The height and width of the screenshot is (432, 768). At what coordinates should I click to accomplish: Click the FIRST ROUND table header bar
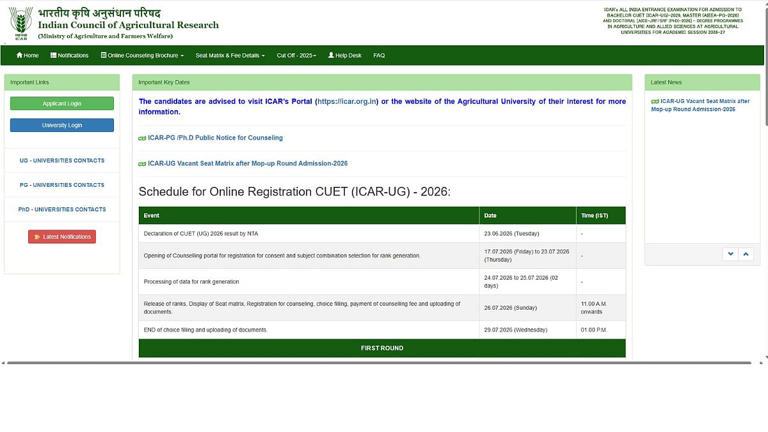(382, 348)
